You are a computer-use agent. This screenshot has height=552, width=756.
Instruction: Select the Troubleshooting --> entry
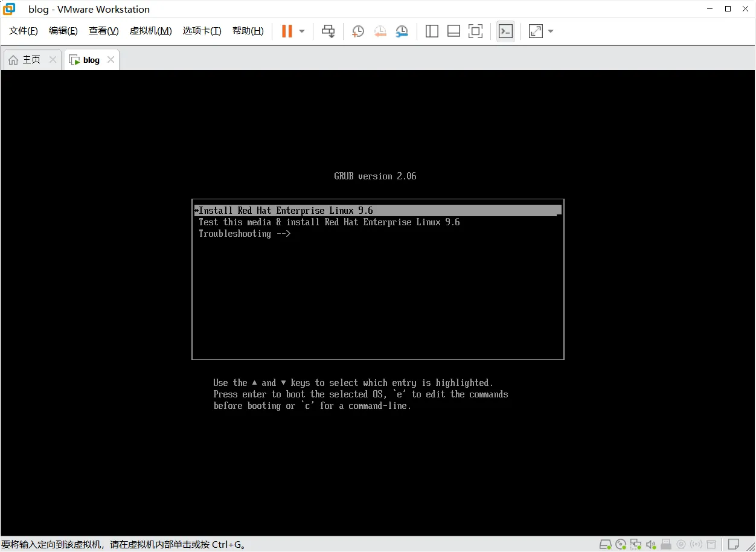(245, 233)
